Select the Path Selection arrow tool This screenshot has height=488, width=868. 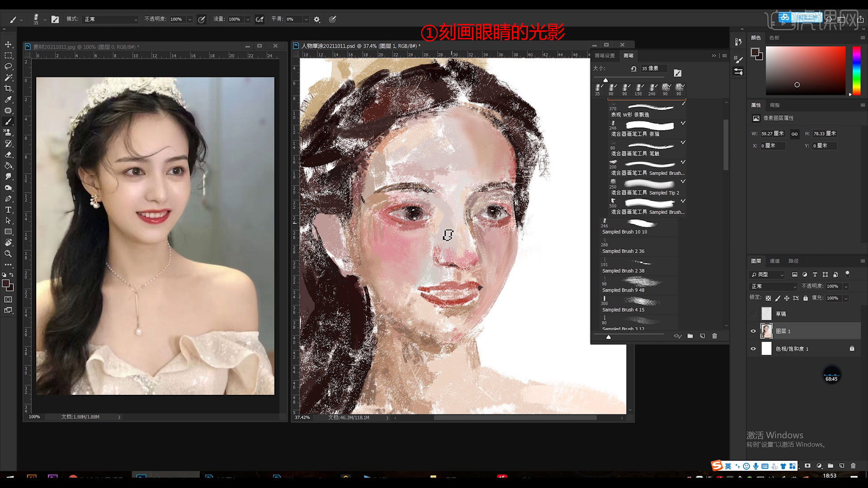8,221
